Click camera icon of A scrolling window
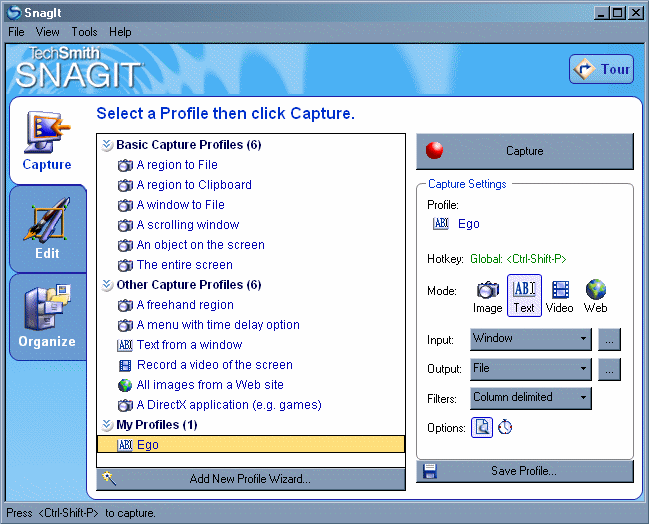 (125, 226)
